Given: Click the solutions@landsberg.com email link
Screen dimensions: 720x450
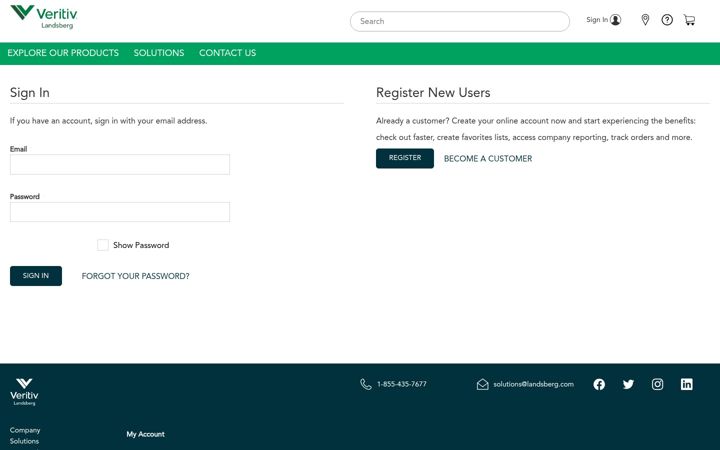Looking at the screenshot, I should point(534,384).
